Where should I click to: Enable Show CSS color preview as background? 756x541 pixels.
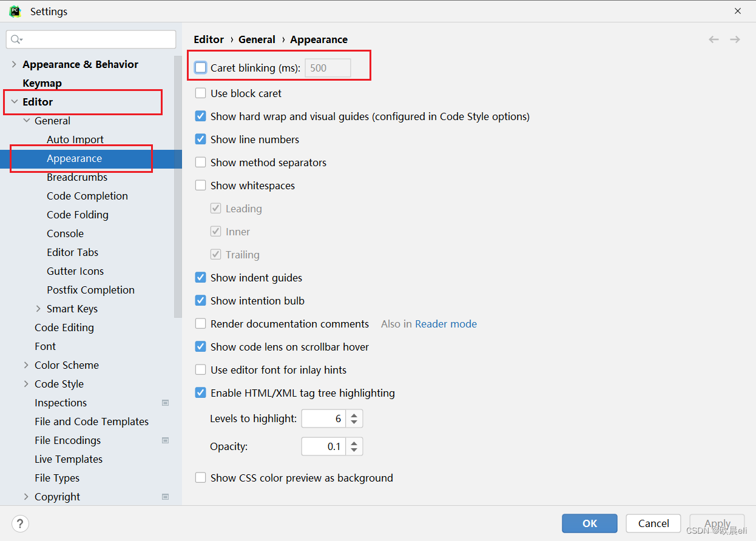point(201,478)
